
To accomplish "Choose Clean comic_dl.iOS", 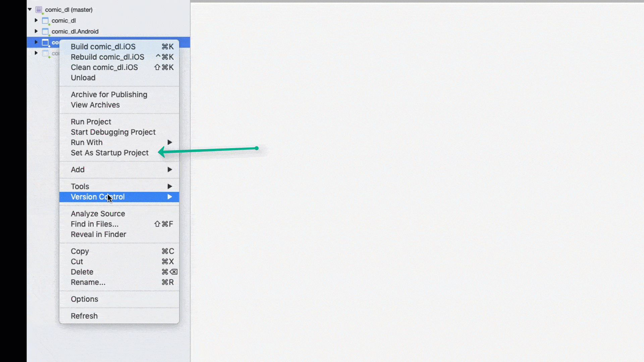I will point(104,67).
